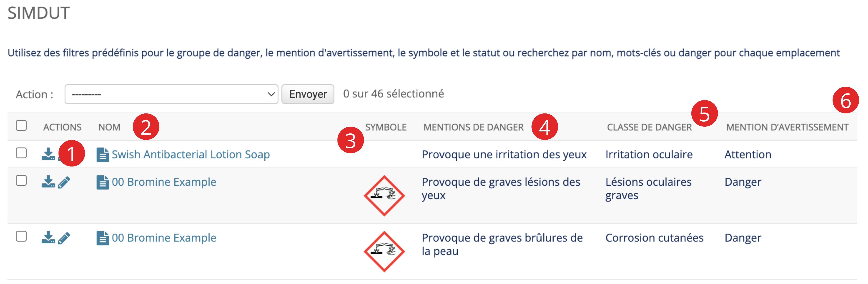Sort by Mentions de danger column header
Image resolution: width=868 pixels, height=284 pixels.
[x=473, y=127]
